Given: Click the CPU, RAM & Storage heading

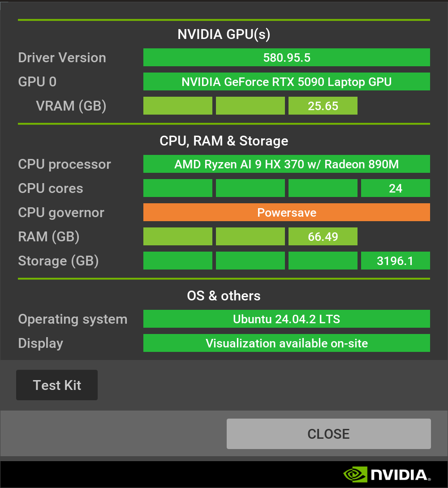Looking at the screenshot, I should [x=224, y=141].
